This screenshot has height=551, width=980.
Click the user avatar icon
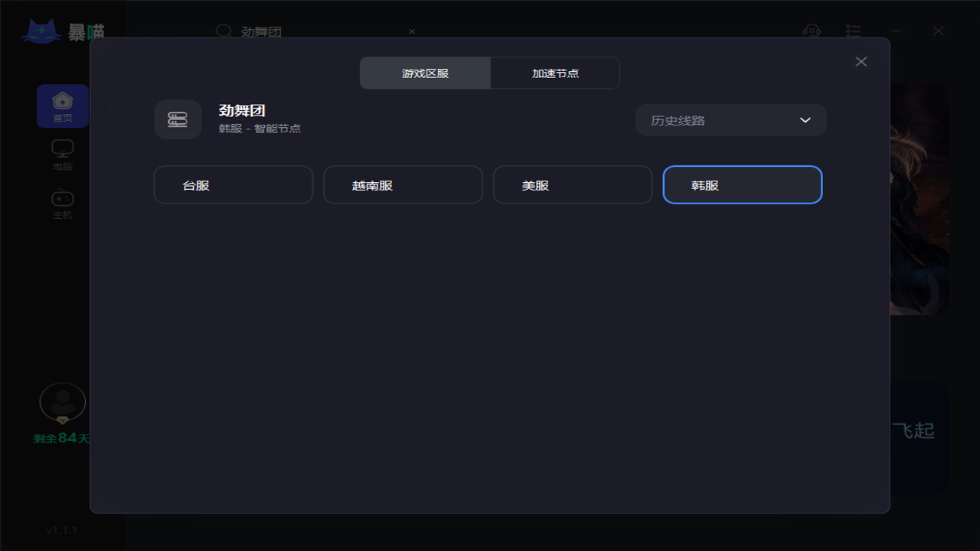pyautogui.click(x=63, y=403)
